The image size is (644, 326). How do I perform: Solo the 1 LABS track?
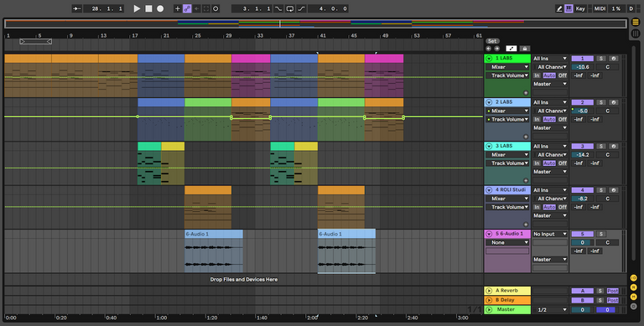(x=601, y=59)
